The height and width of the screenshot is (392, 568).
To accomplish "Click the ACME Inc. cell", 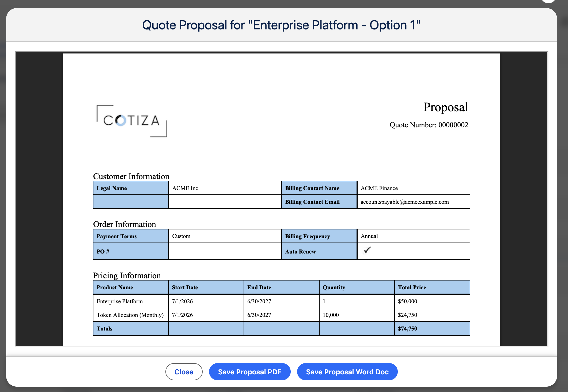I will [x=225, y=188].
